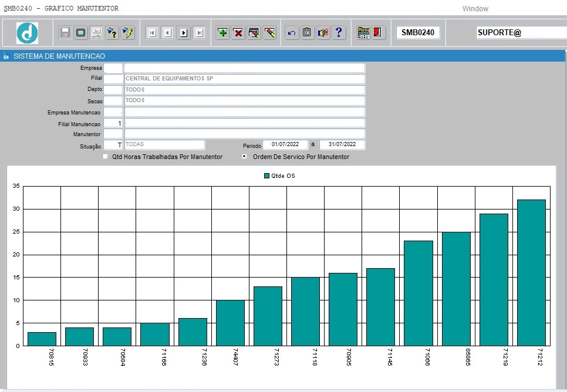Screen dimensions: 567x392
Task: Click the Empresa Manutencao code field
Action: tap(113, 112)
